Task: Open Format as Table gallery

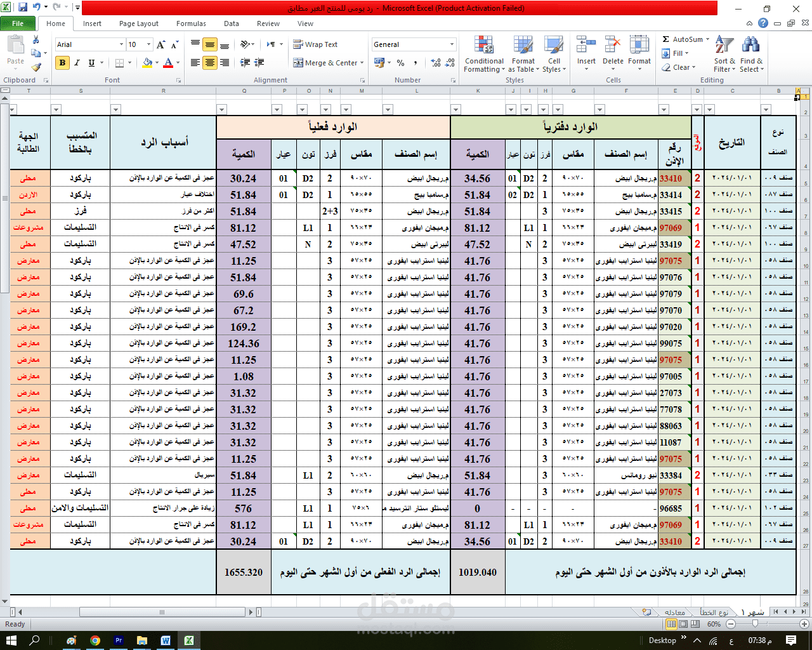Action: [523, 55]
